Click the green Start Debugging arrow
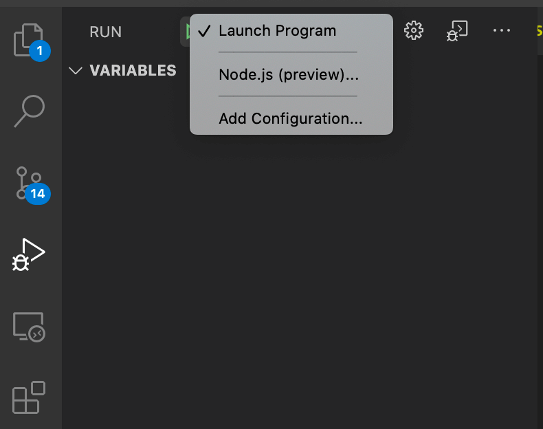The width and height of the screenshot is (543, 429). pos(187,32)
